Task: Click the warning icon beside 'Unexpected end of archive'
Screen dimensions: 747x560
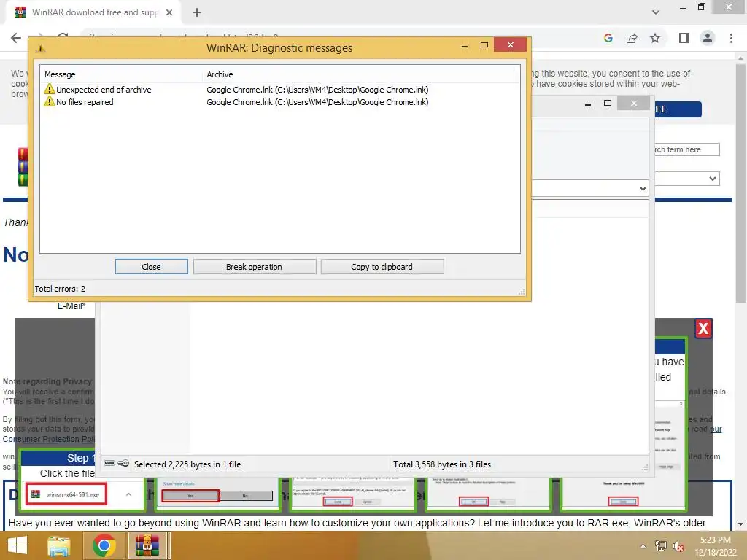Action: click(49, 89)
